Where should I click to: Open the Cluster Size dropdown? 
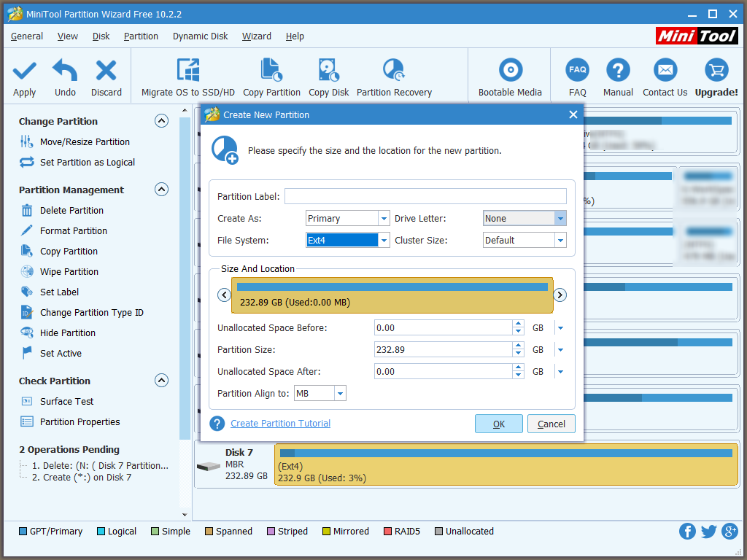click(561, 241)
